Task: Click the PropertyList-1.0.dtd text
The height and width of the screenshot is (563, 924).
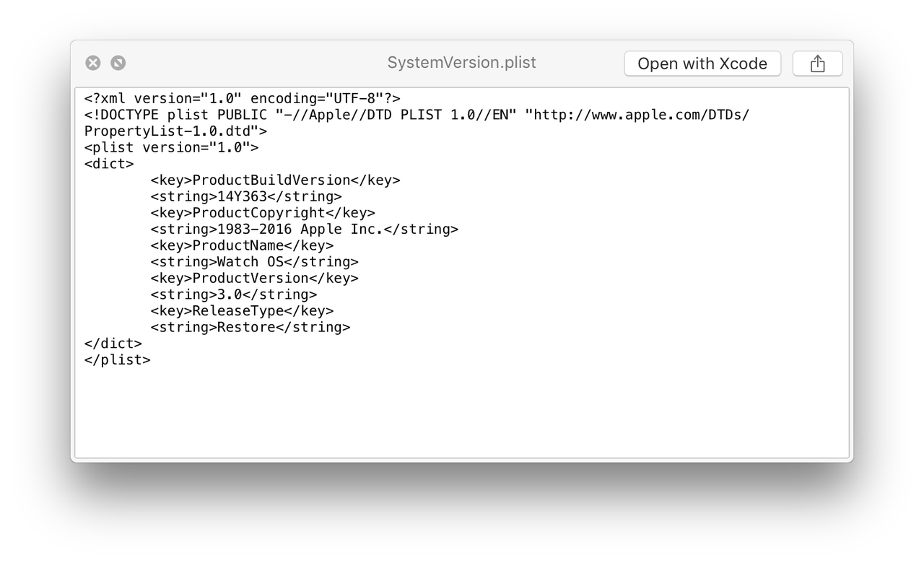Action: click(x=175, y=131)
